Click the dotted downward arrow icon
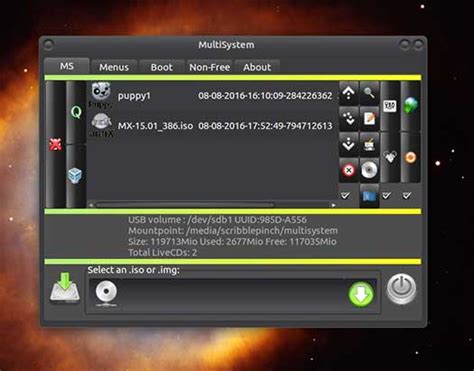This screenshot has width=474, height=371. click(x=349, y=118)
